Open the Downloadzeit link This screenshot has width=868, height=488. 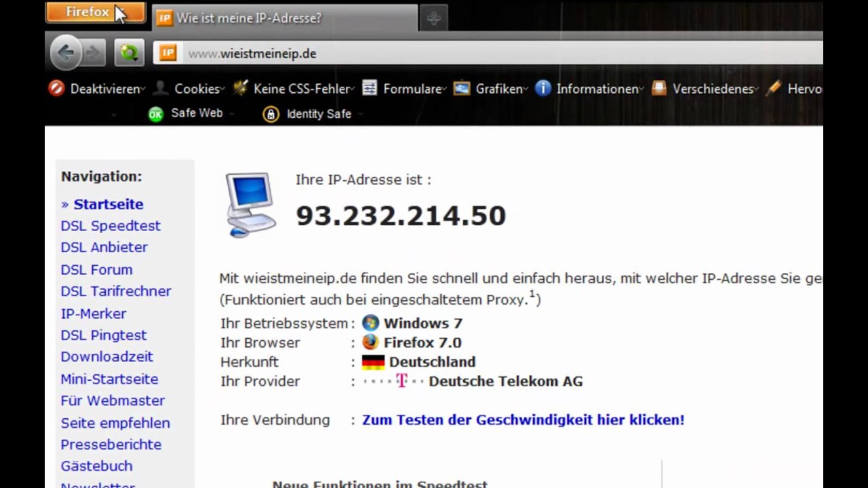click(106, 357)
